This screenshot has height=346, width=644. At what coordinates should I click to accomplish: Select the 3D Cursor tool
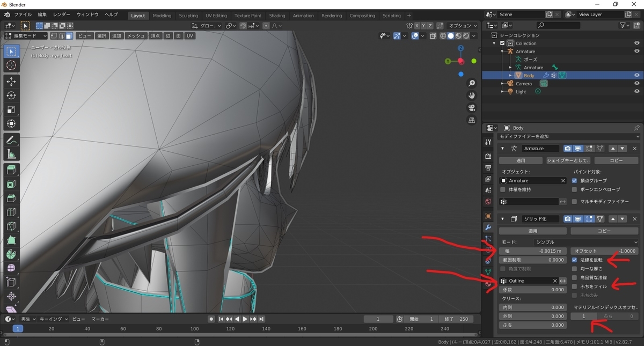[11, 65]
